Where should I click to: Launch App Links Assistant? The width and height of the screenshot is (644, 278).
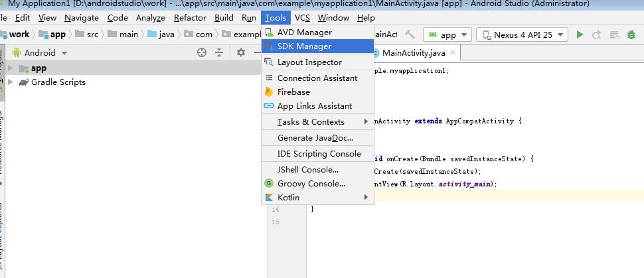point(317,106)
